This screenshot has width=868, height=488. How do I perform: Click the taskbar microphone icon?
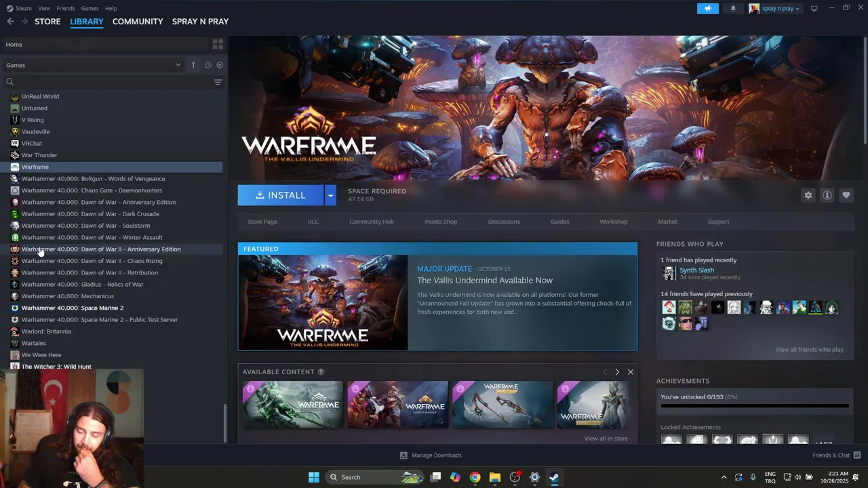tap(753, 477)
